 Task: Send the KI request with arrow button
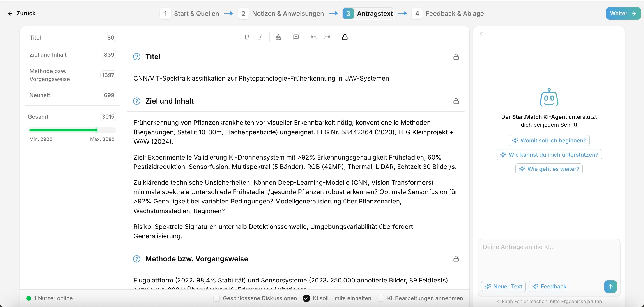610,286
